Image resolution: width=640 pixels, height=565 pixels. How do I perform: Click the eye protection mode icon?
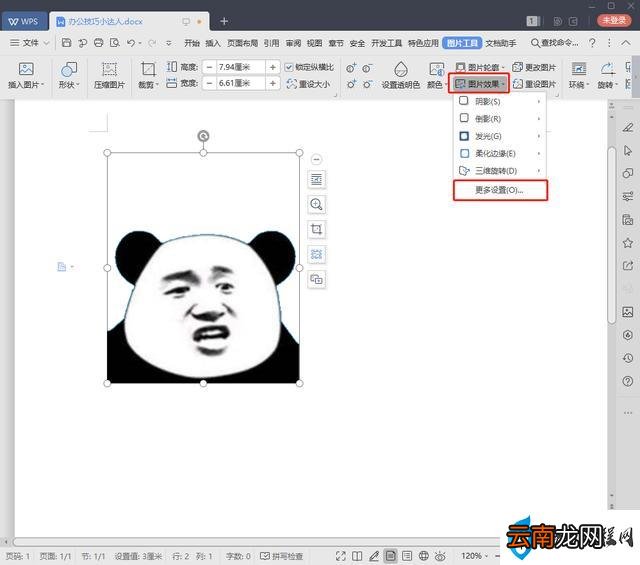pyautogui.click(x=440, y=556)
